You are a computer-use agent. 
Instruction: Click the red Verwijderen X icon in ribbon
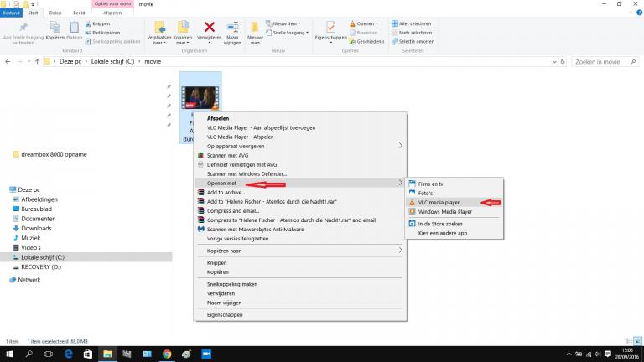(210, 28)
